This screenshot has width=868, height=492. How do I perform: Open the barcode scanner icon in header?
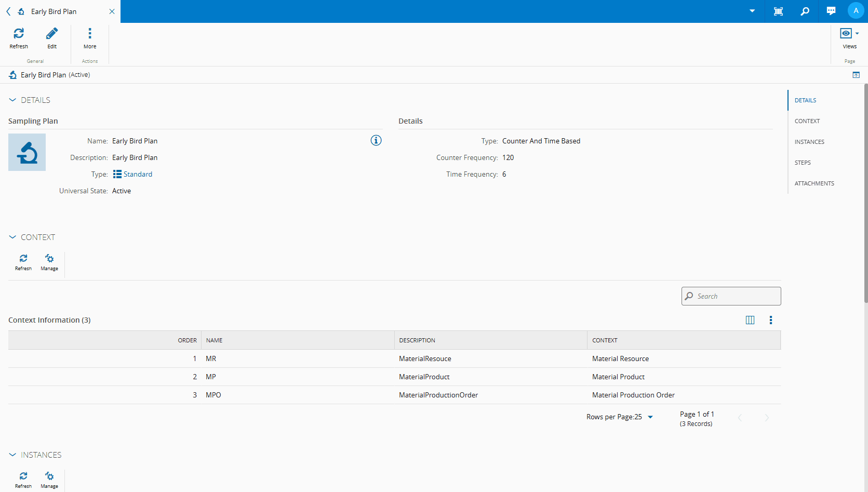pyautogui.click(x=778, y=11)
